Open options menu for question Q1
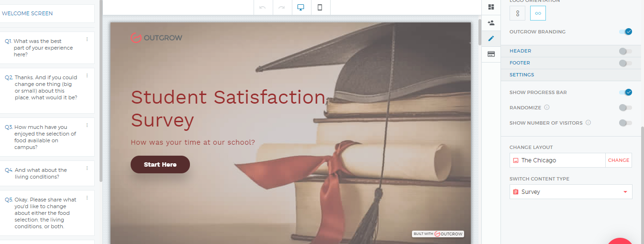The image size is (644, 244). pos(87,40)
